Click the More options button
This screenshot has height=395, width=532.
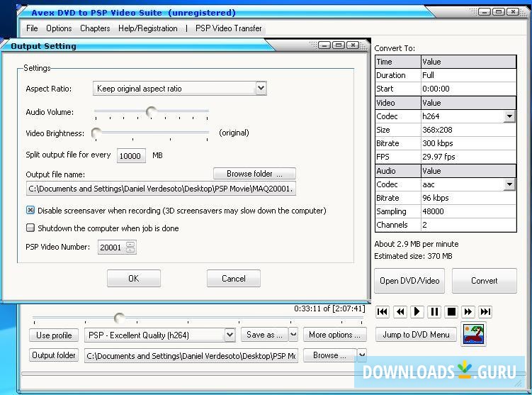point(334,335)
